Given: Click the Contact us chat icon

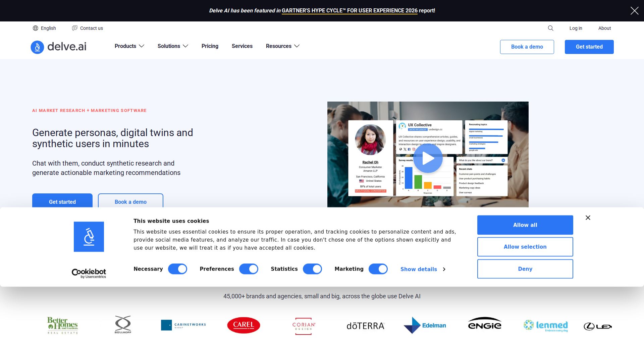Looking at the screenshot, I should [x=75, y=28].
